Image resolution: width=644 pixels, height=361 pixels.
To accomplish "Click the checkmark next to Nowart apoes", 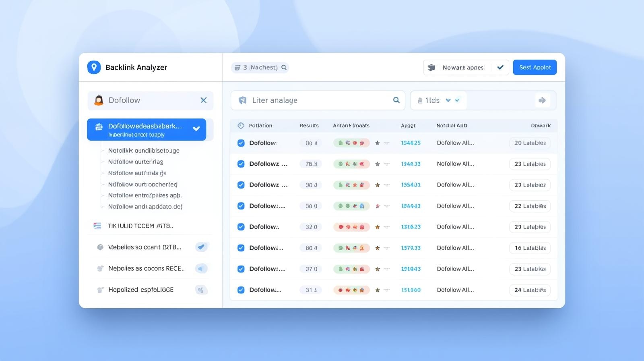I will tap(500, 68).
